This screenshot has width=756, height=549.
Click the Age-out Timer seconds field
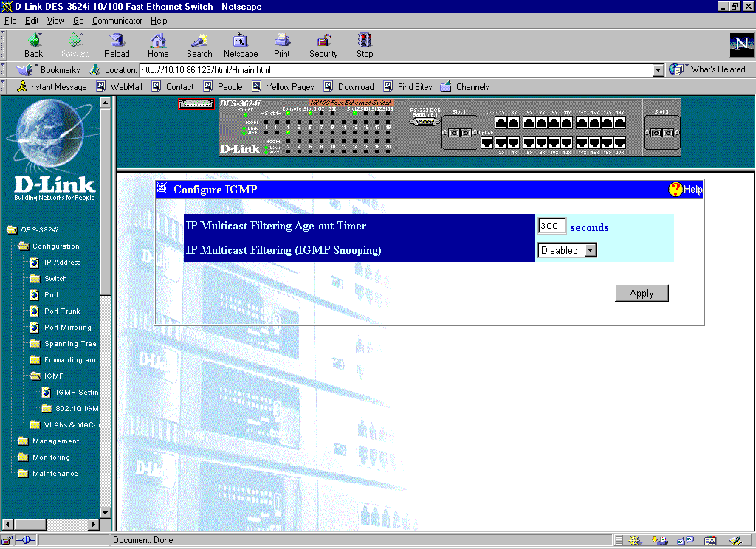pos(551,226)
